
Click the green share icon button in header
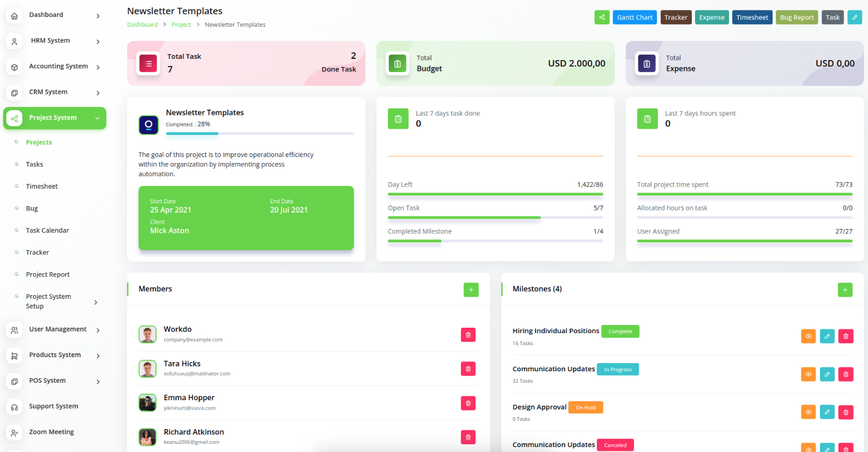[602, 17]
